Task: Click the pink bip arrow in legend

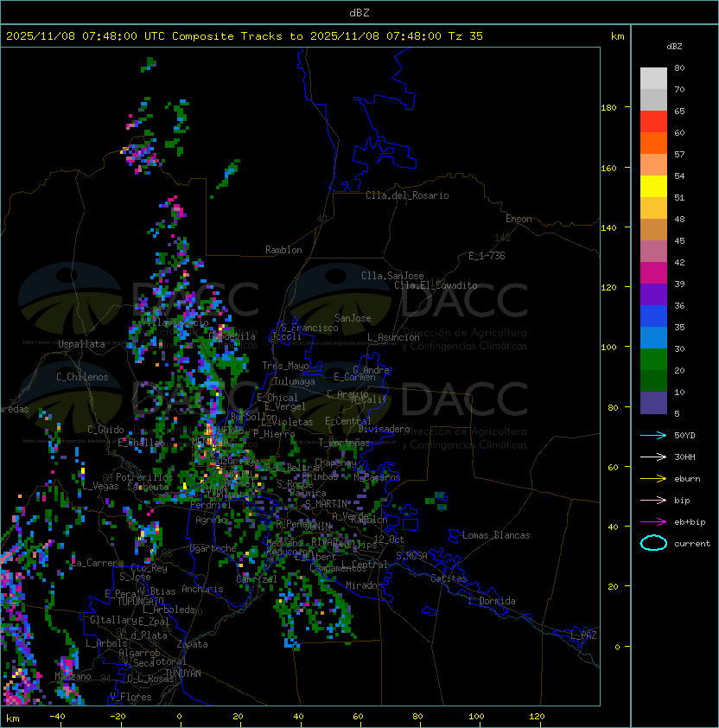Action: point(653,501)
